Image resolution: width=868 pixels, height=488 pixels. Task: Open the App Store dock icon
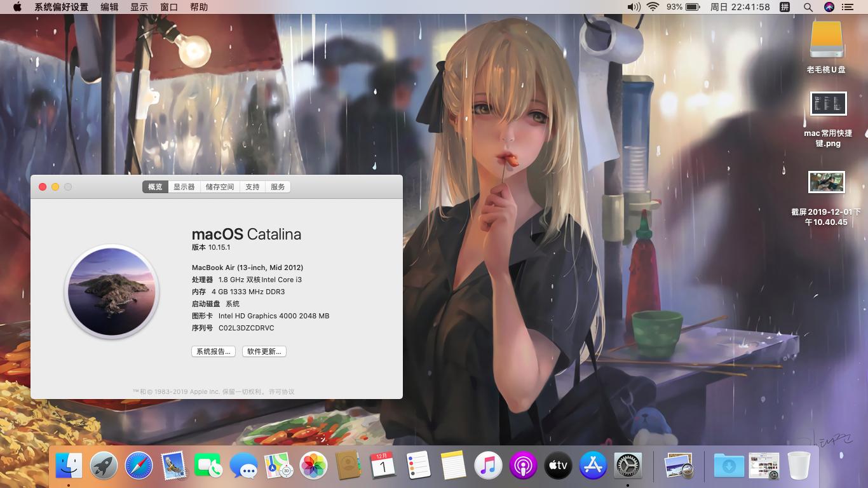coord(593,466)
